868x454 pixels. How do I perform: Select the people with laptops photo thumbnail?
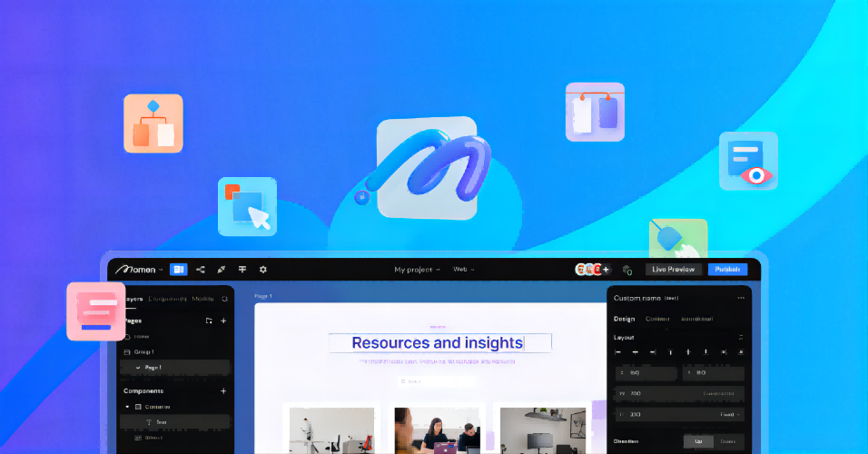tap(437, 430)
